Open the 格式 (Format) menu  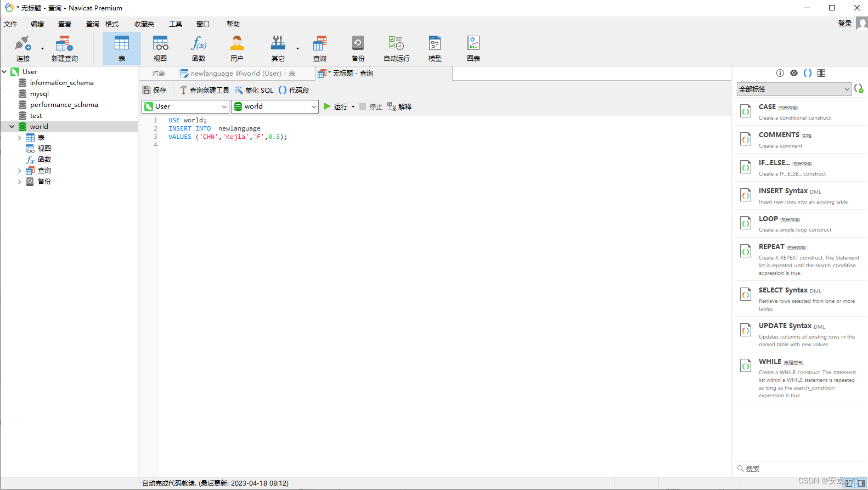click(x=112, y=24)
